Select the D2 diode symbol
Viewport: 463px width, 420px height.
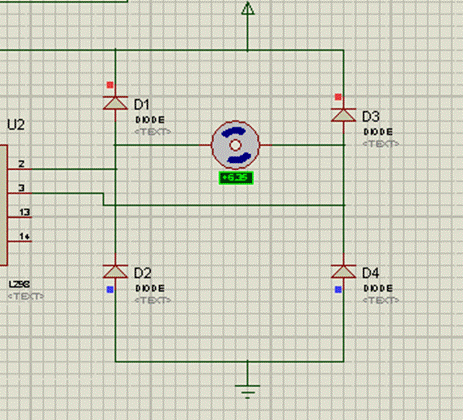[x=115, y=272]
